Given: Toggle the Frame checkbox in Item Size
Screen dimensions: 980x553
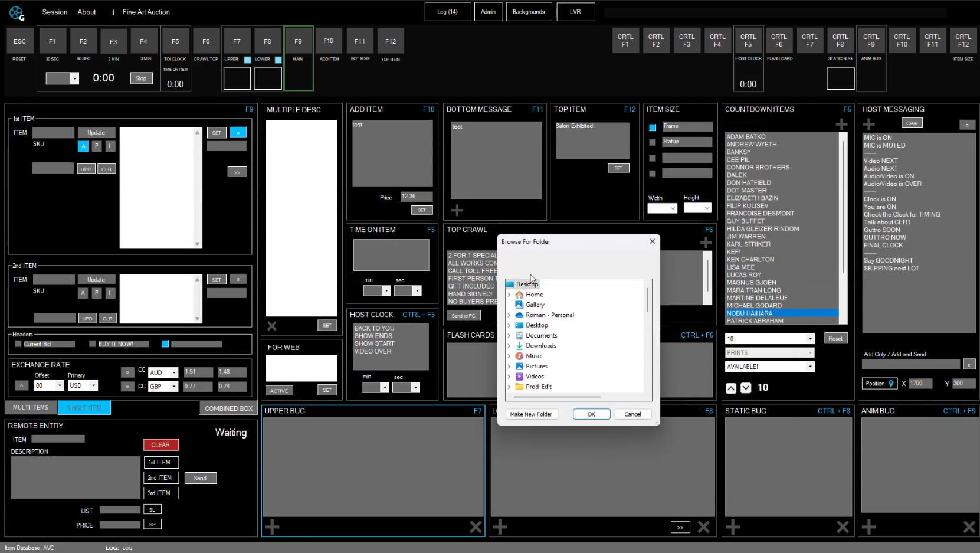Looking at the screenshot, I should [653, 127].
